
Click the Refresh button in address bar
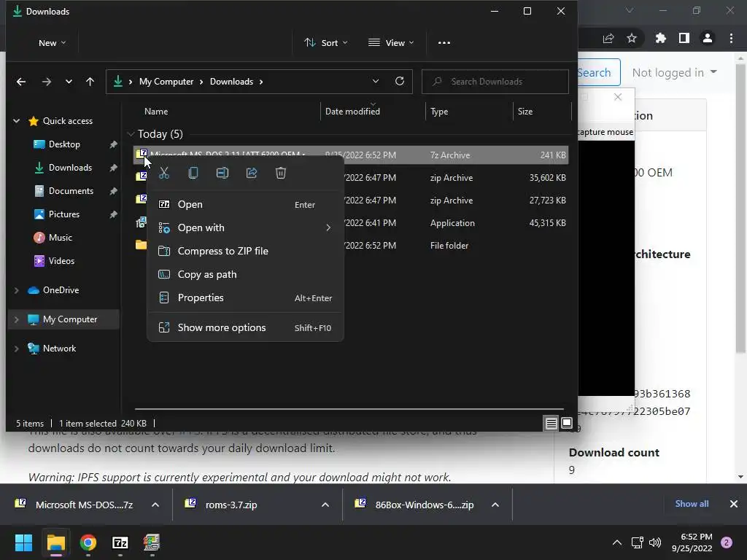400,82
